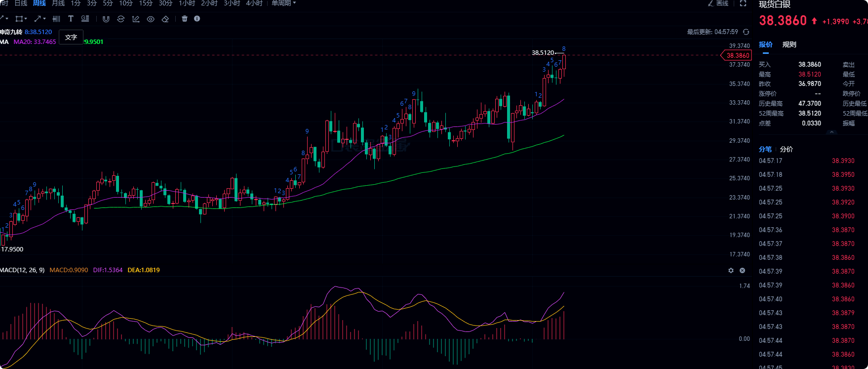Screen dimensions: 868x369
Task: Select the 10分 timeframe
Action: coord(126,3)
